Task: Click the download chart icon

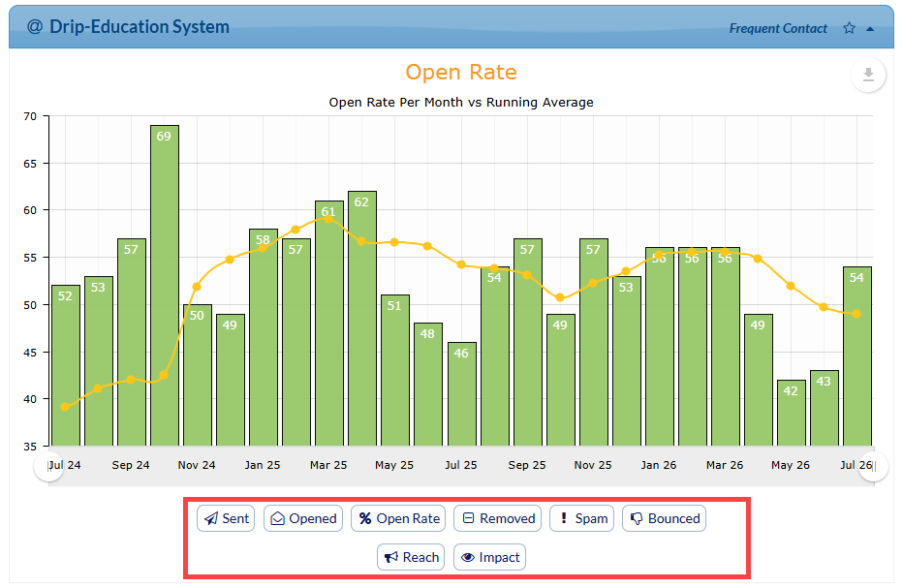Action: click(x=868, y=75)
